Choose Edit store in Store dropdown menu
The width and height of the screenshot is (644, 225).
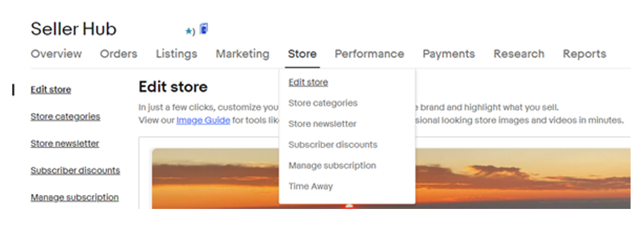[308, 82]
